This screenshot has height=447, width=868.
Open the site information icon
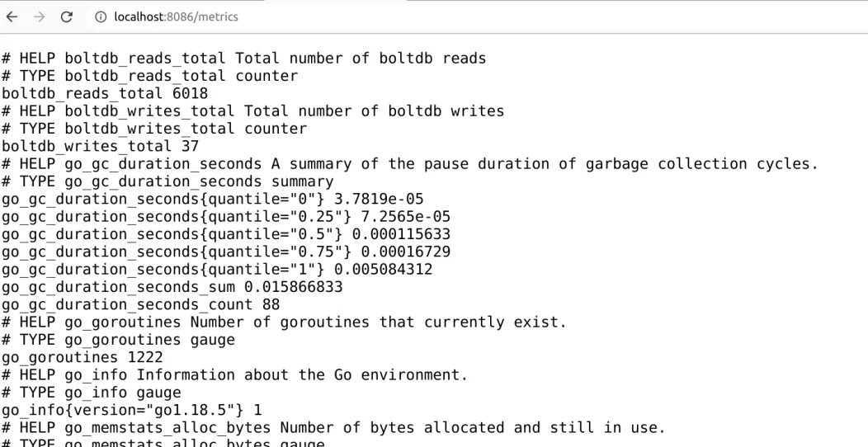coord(100,16)
